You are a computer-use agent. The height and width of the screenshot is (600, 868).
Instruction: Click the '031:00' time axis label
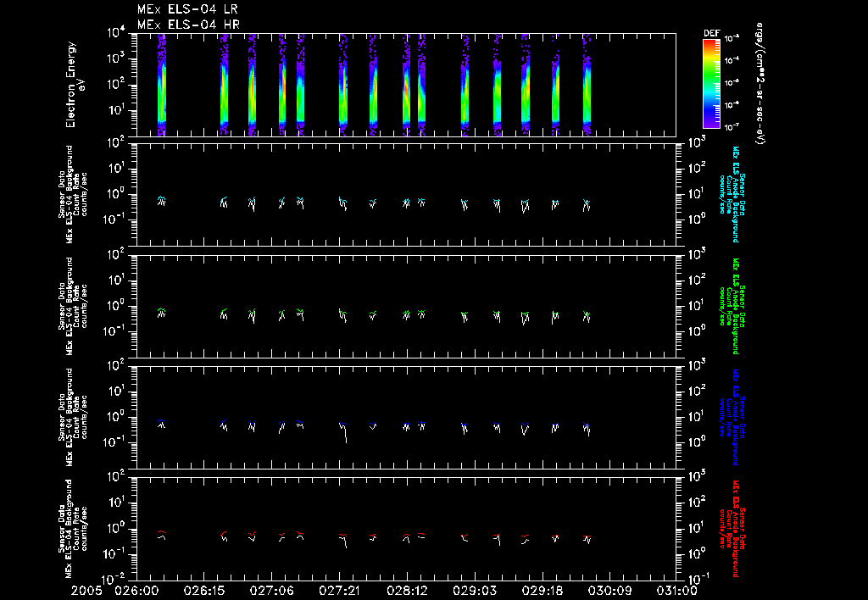point(676,591)
